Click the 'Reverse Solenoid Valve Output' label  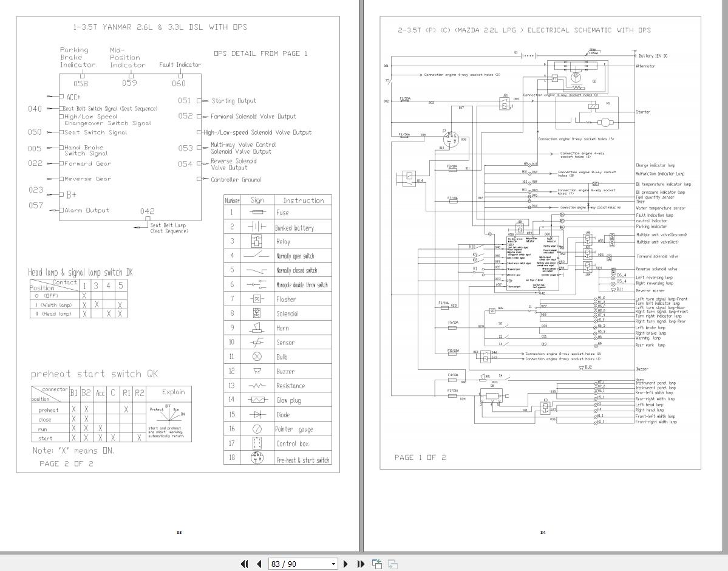[x=234, y=165]
